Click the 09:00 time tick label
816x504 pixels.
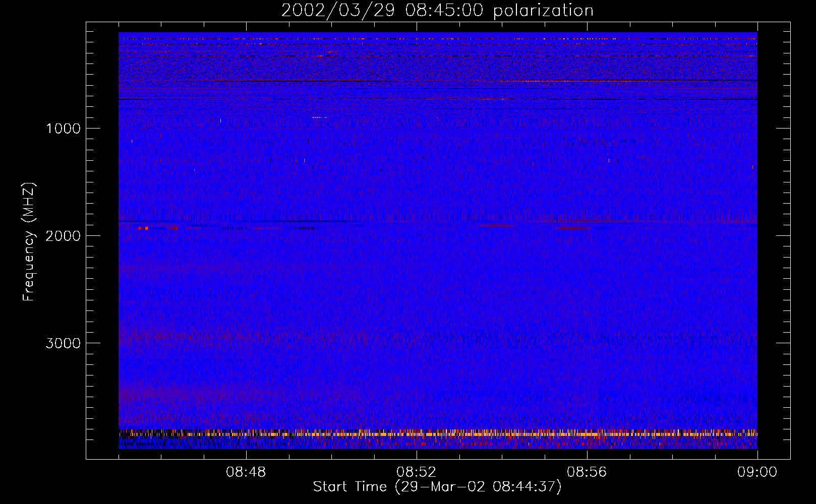(757, 472)
